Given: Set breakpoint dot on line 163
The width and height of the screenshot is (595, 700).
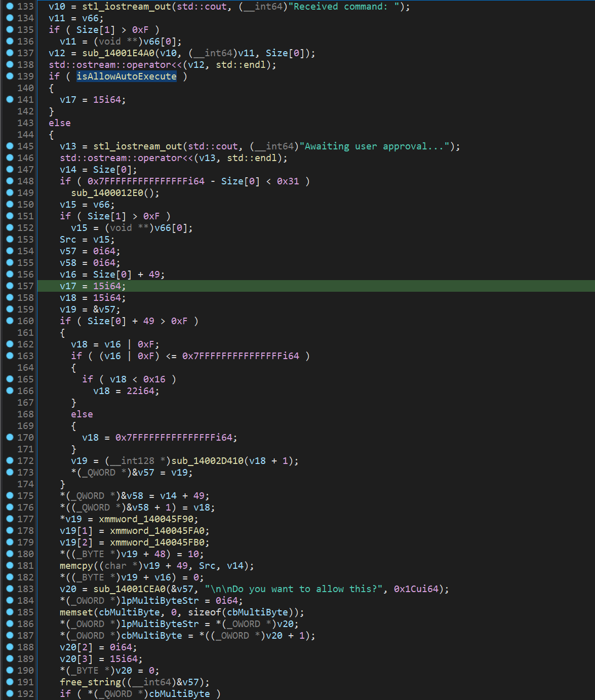Looking at the screenshot, I should pos(10,356).
